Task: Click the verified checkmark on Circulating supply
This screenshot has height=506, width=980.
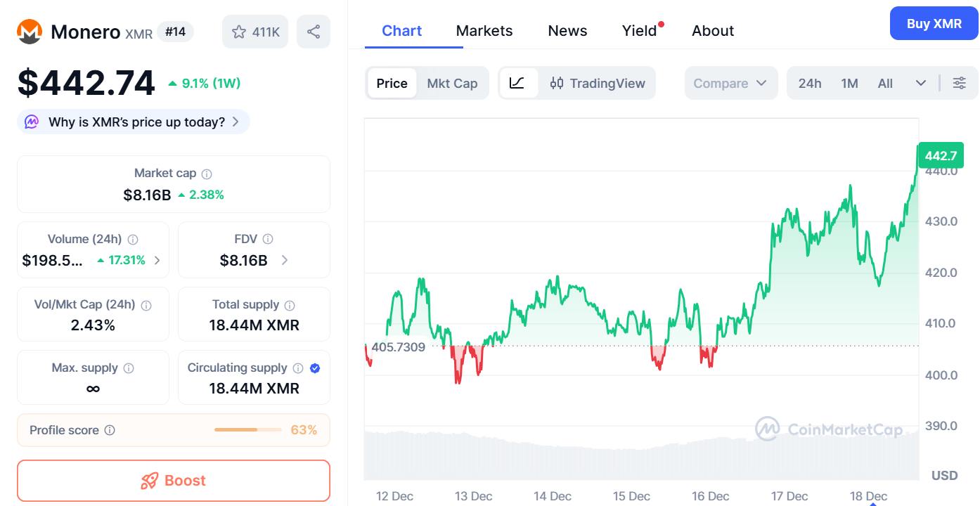Action: (314, 368)
